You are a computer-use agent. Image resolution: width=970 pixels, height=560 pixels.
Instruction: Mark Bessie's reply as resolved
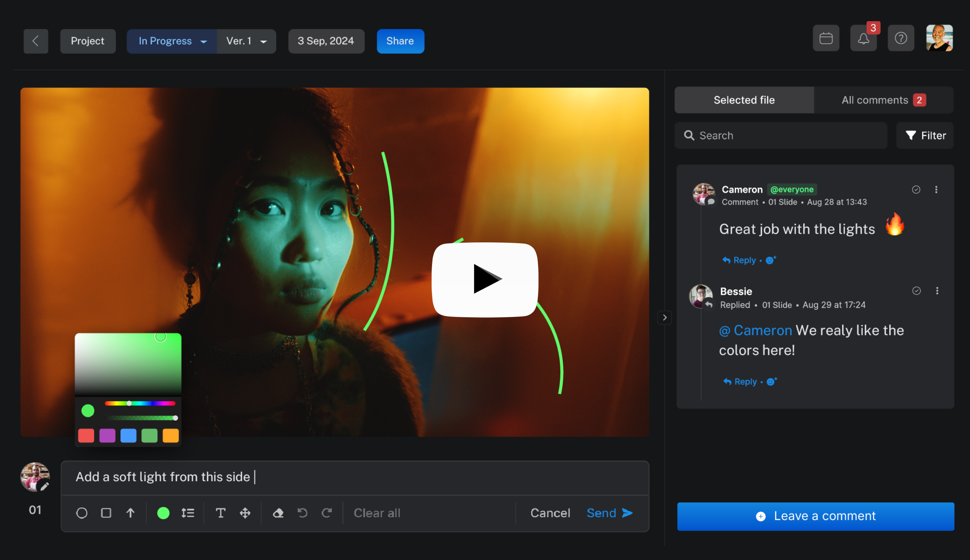[916, 291]
